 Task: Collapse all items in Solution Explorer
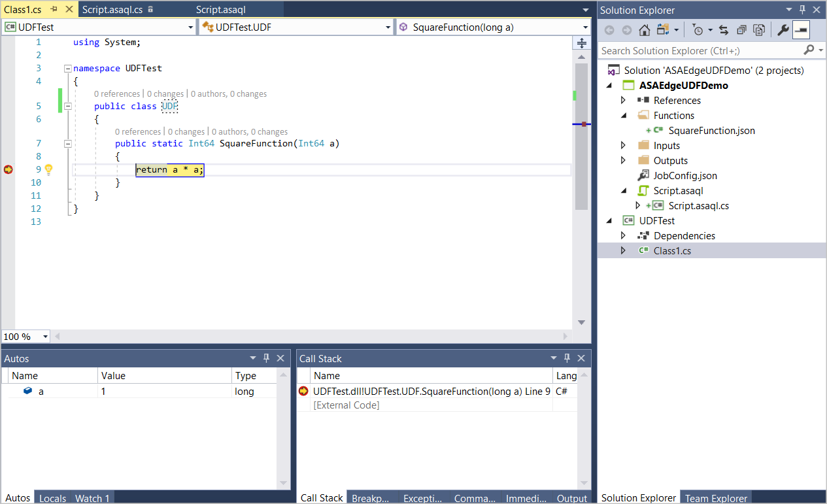(740, 29)
